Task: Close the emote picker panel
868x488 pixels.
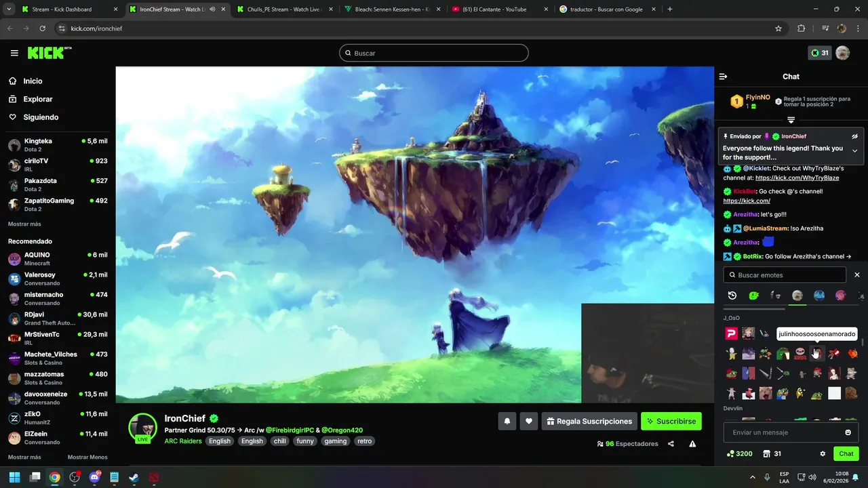Action: [x=857, y=275]
